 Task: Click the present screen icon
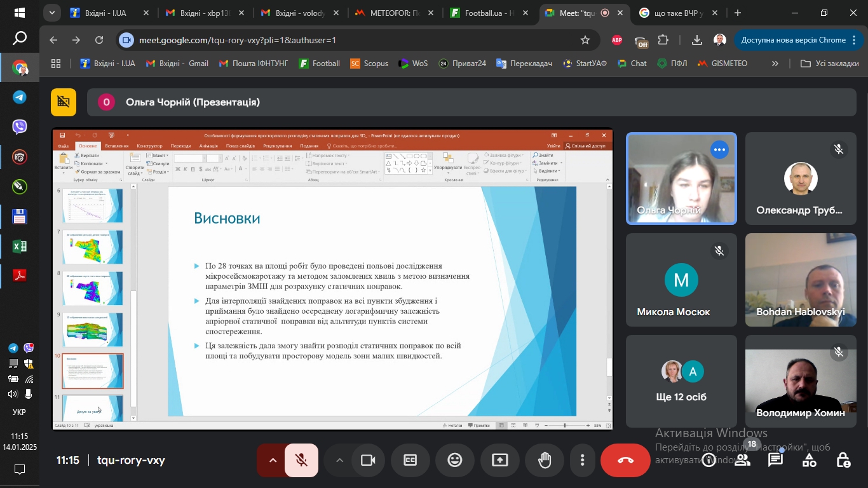tap(500, 461)
